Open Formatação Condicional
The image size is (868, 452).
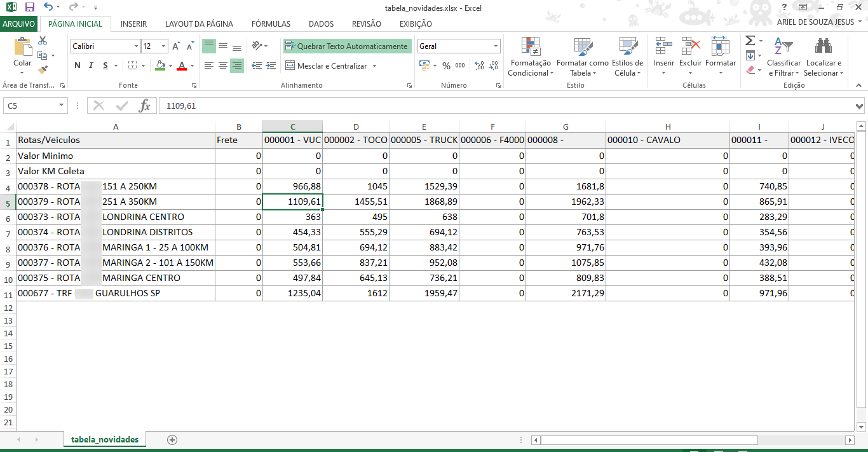[530, 57]
